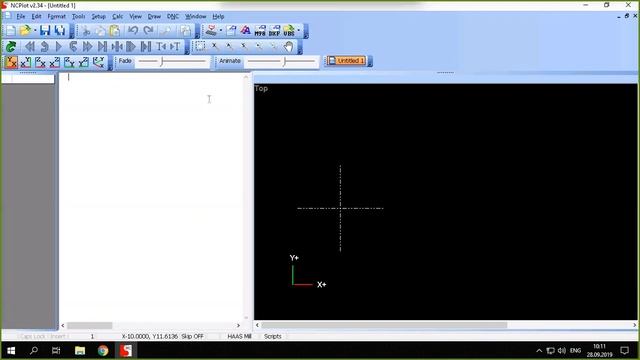The height and width of the screenshot is (360, 640).
Task: Switch to the fourth XZ view button
Action: [x=54, y=62]
